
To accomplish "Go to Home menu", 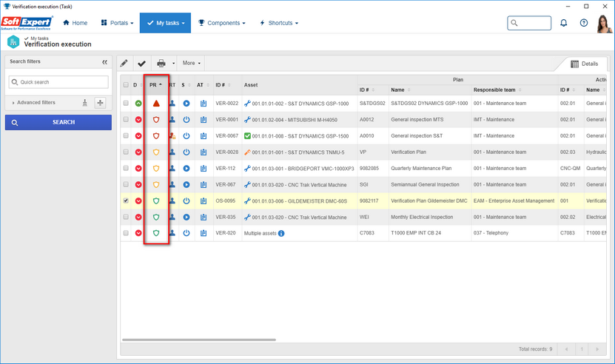I will (75, 23).
